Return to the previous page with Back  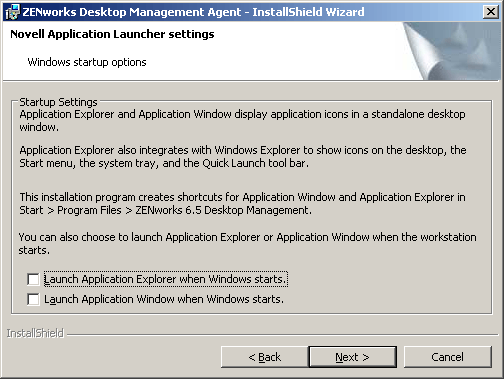(264, 357)
